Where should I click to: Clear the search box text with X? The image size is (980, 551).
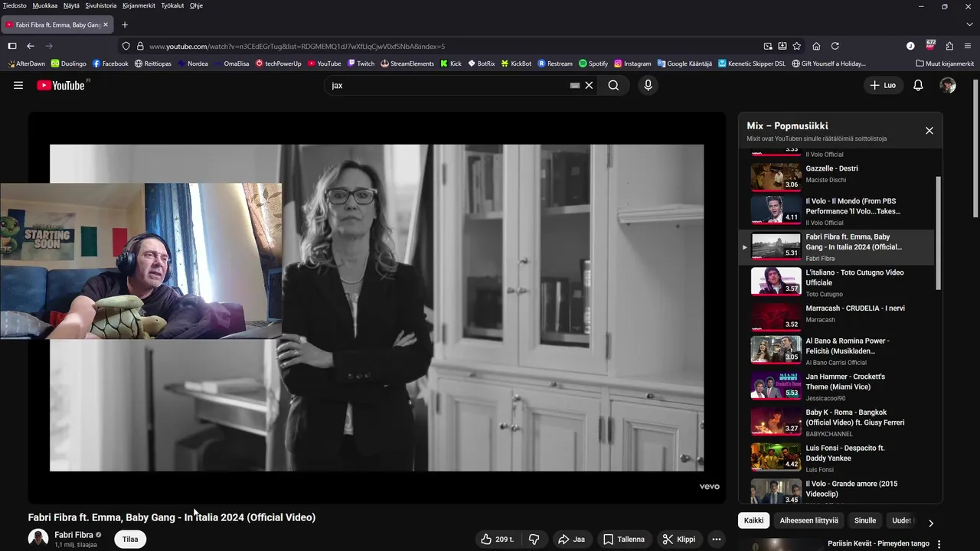pyautogui.click(x=589, y=86)
